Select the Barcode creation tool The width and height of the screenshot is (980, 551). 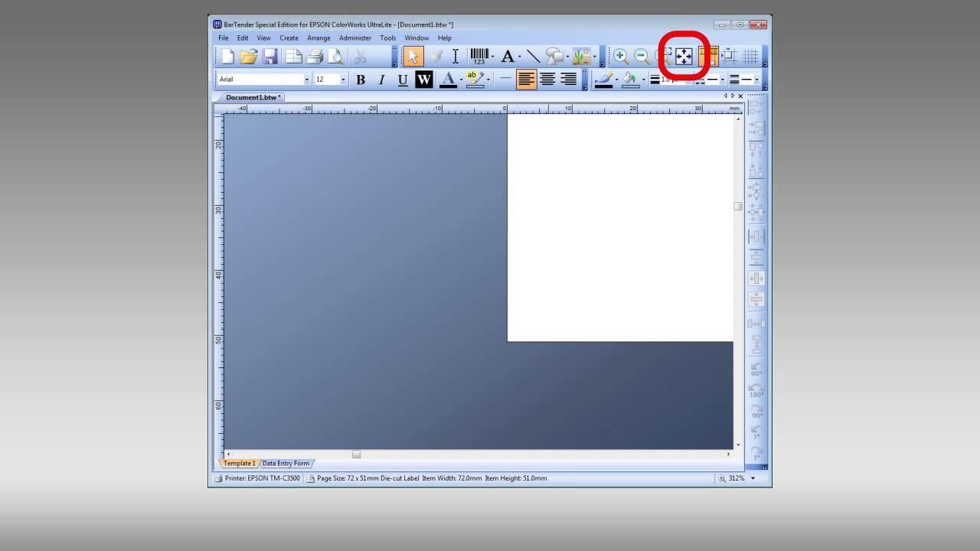click(x=479, y=56)
